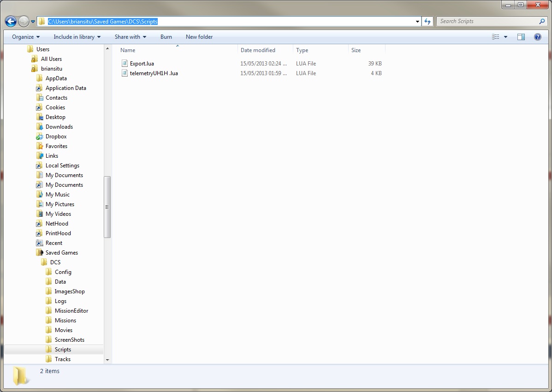
Task: Select All Users folder
Action: [x=51, y=59]
